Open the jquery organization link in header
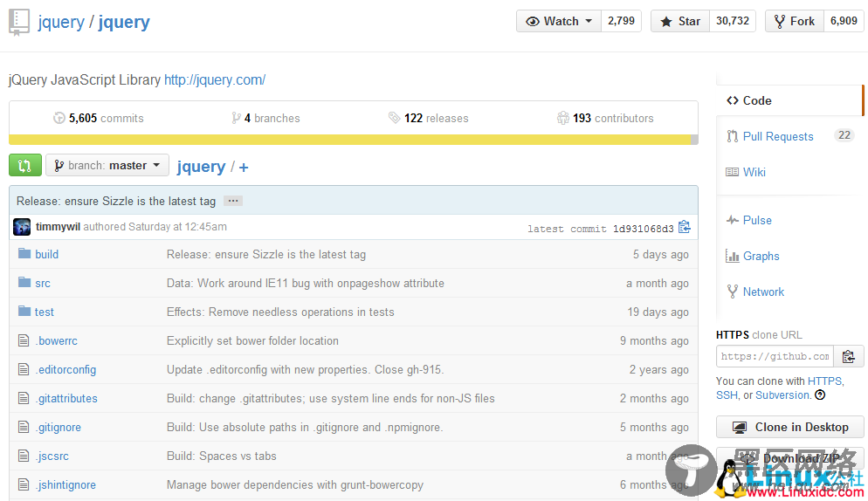Viewport: 868px width, 501px height. 61,22
